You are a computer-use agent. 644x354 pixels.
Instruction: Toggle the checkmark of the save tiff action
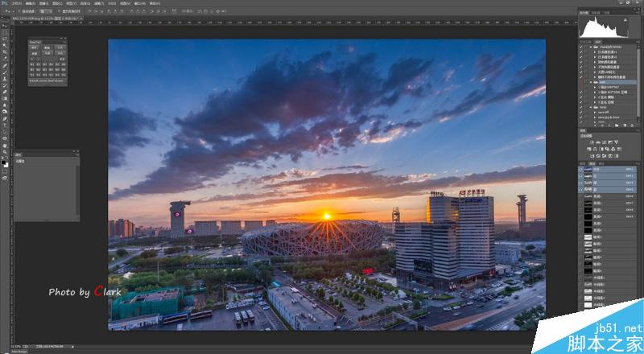pyautogui.click(x=580, y=113)
